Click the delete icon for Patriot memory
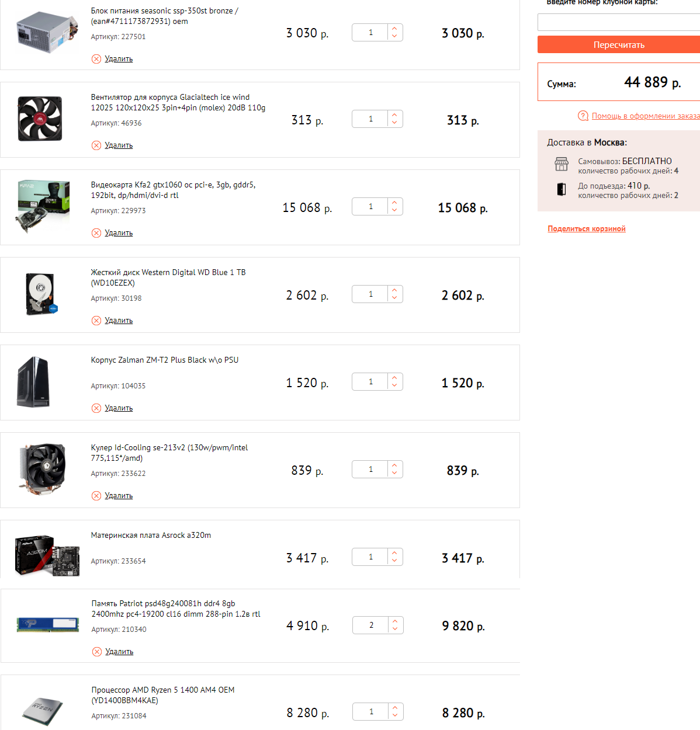The height and width of the screenshot is (730, 700). coord(97,652)
